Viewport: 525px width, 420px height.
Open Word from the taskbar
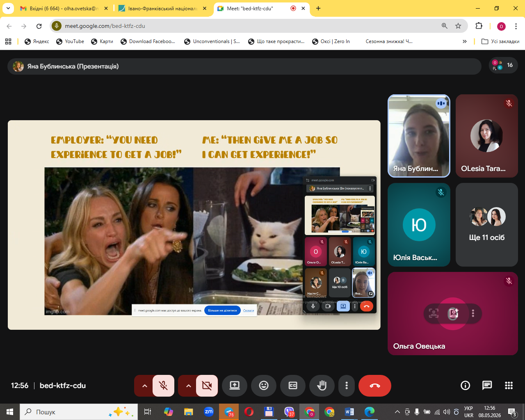click(349, 412)
